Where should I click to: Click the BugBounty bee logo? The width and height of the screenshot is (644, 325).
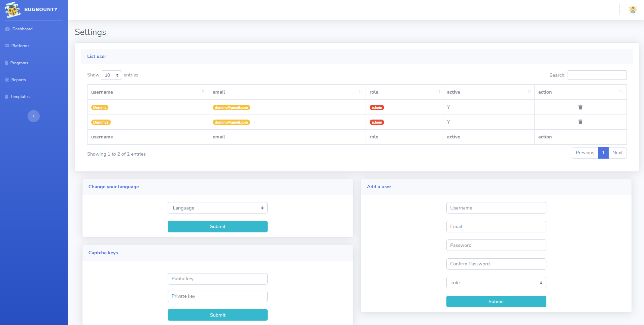[13, 10]
